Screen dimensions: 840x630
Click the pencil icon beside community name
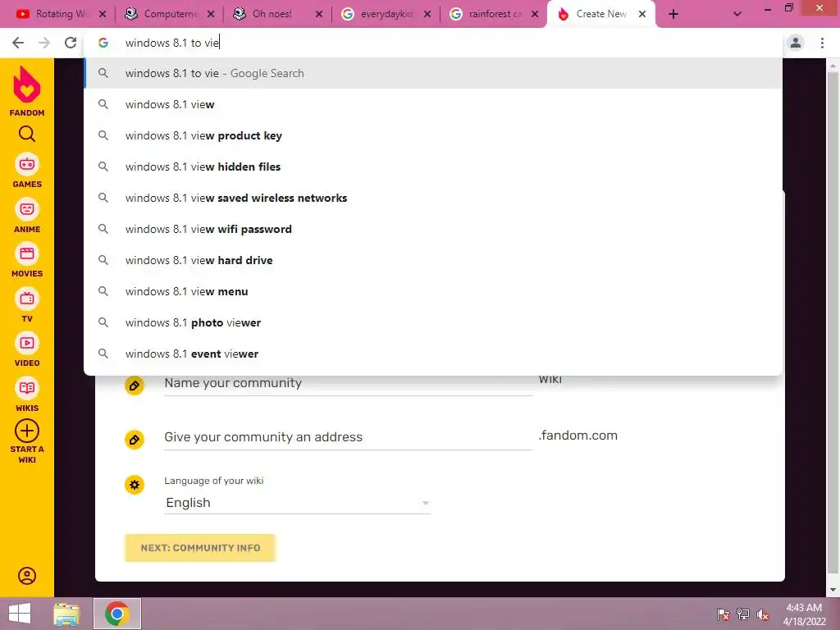click(x=134, y=386)
